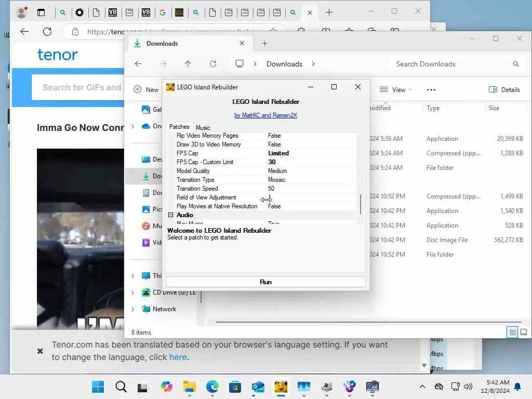Select the Transition Type patch row
The width and height of the screenshot is (532, 399).
(x=265, y=180)
